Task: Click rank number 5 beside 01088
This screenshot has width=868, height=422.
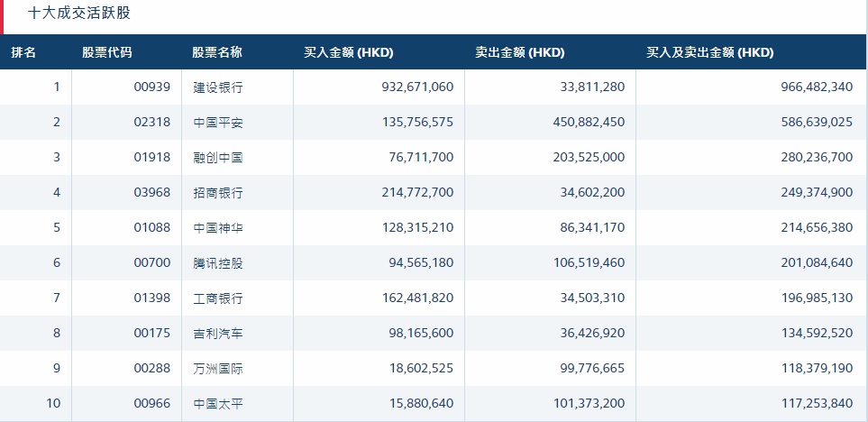Action: (57, 227)
